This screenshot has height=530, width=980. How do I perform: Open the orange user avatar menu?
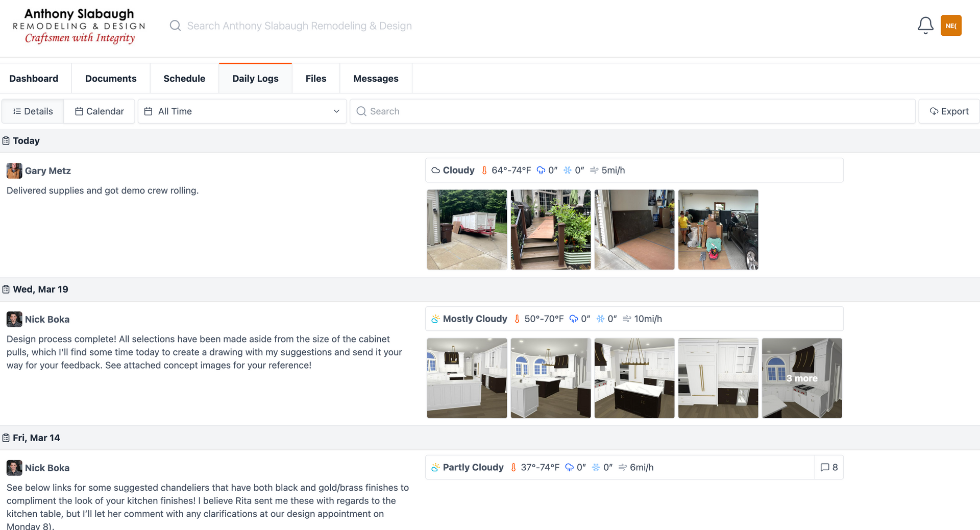pos(951,26)
